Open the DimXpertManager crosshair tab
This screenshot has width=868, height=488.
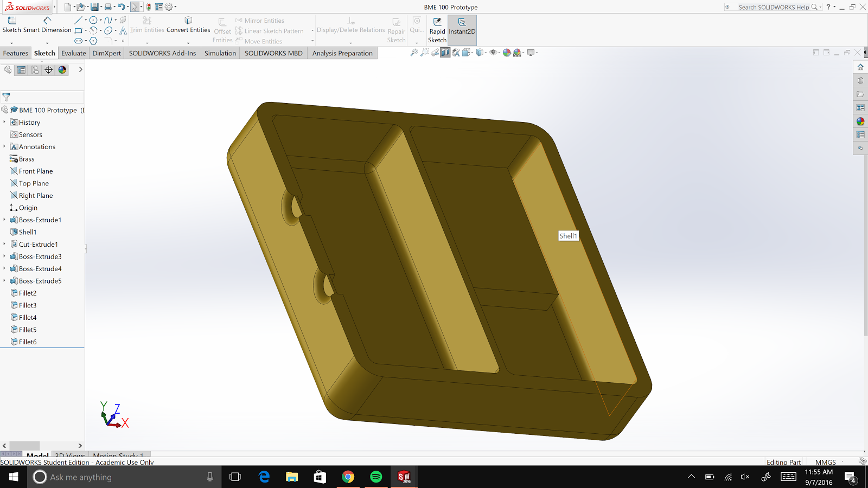49,70
